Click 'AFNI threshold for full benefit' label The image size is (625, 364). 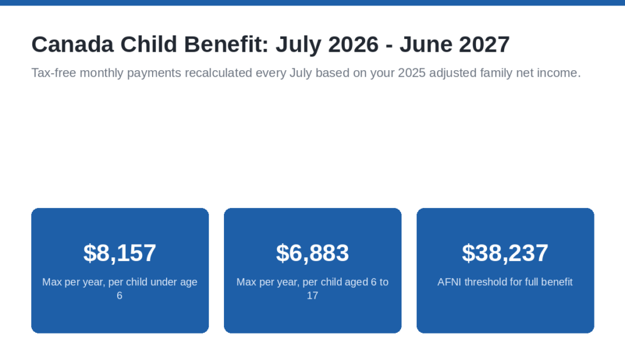pos(505,282)
